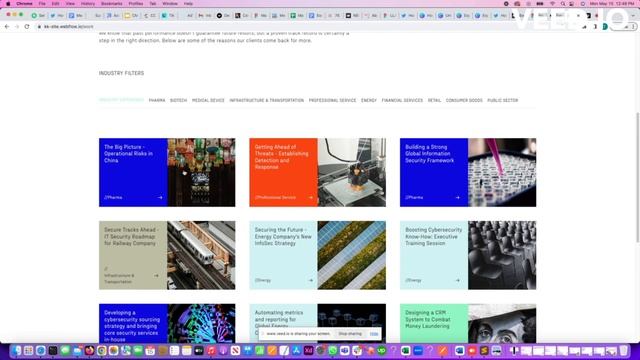Viewport: 640px width, 360px height.
Task: Click the arrow on the Global Information Security Framework card
Action: point(458,198)
